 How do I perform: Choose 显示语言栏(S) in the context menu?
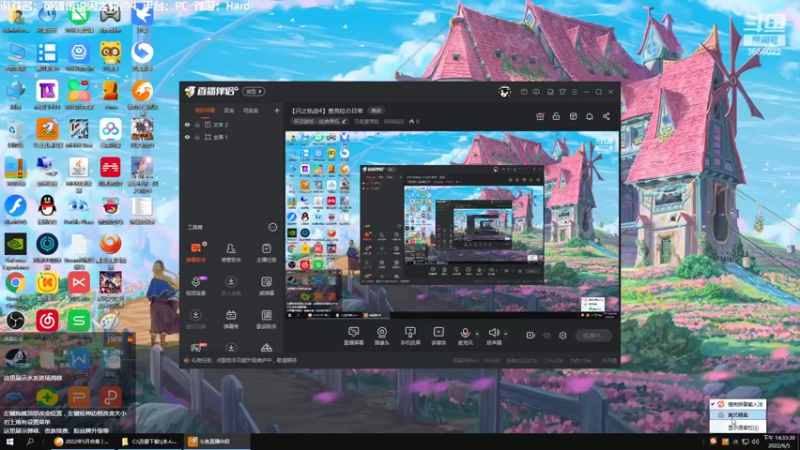click(738, 428)
